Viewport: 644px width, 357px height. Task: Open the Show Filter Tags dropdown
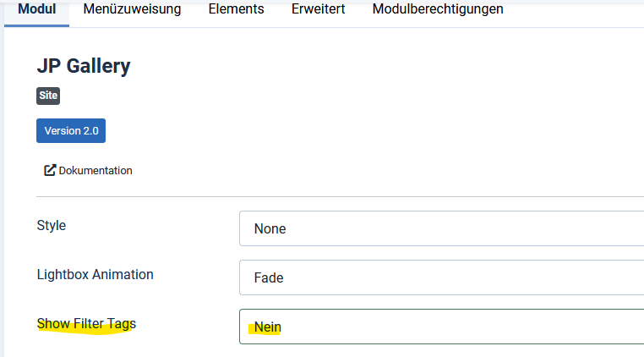[x=441, y=327]
